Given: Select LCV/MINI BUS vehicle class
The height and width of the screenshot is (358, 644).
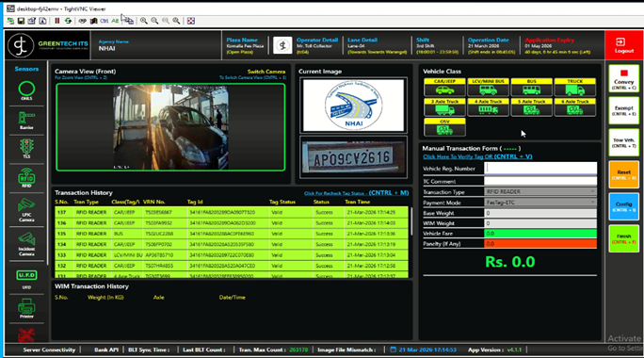Looking at the screenshot, I should point(488,87).
